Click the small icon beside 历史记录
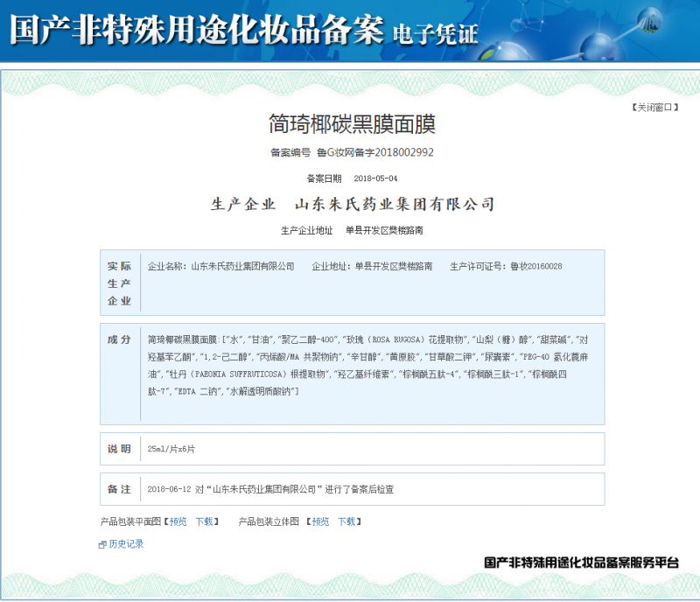 [x=102, y=545]
